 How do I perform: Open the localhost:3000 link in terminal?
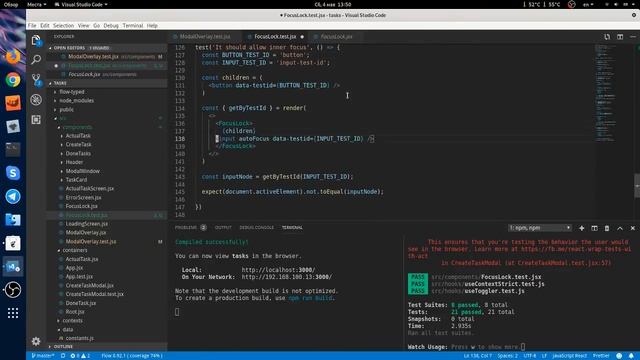(x=278, y=270)
